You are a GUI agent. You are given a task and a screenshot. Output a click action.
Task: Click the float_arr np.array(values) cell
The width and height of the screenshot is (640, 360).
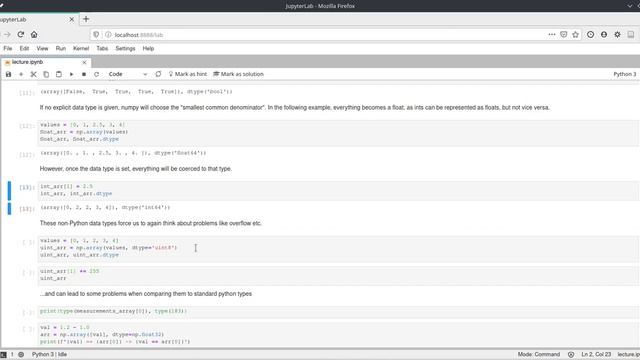(338, 132)
